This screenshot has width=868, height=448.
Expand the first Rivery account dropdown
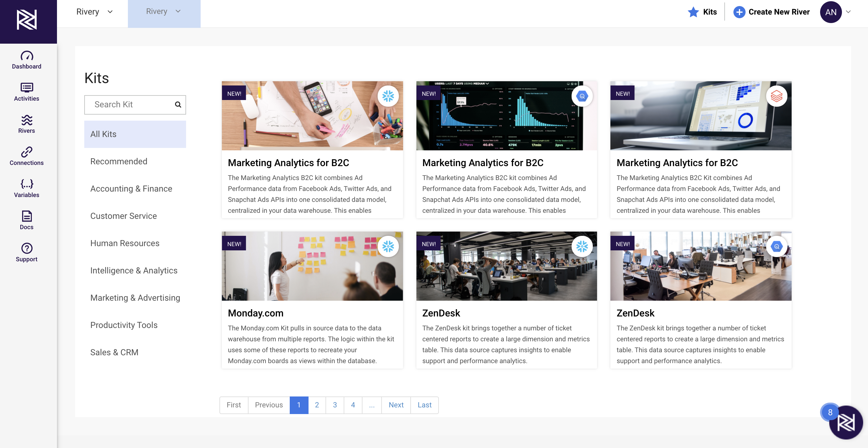coord(94,12)
